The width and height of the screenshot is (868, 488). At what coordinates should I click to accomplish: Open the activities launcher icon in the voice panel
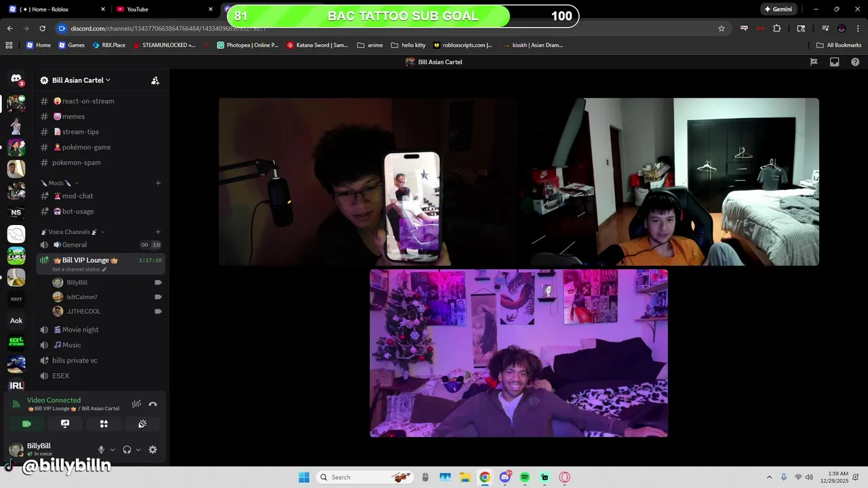click(104, 424)
